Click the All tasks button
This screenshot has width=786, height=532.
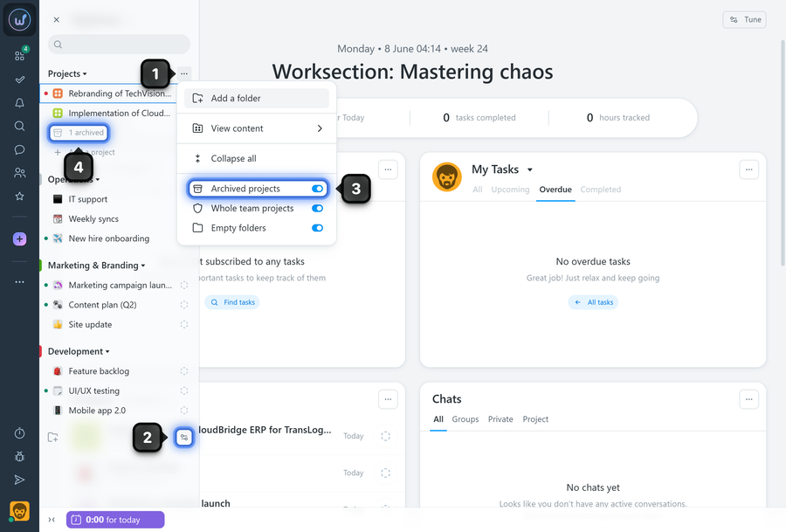click(593, 302)
